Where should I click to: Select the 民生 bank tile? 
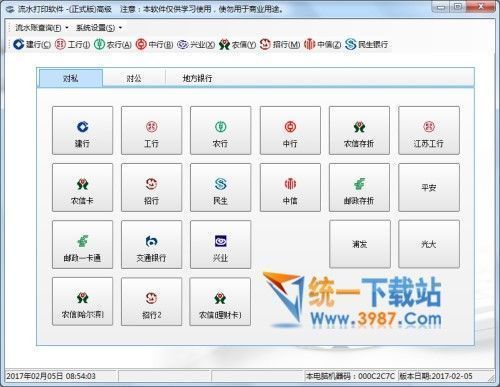pos(220,187)
